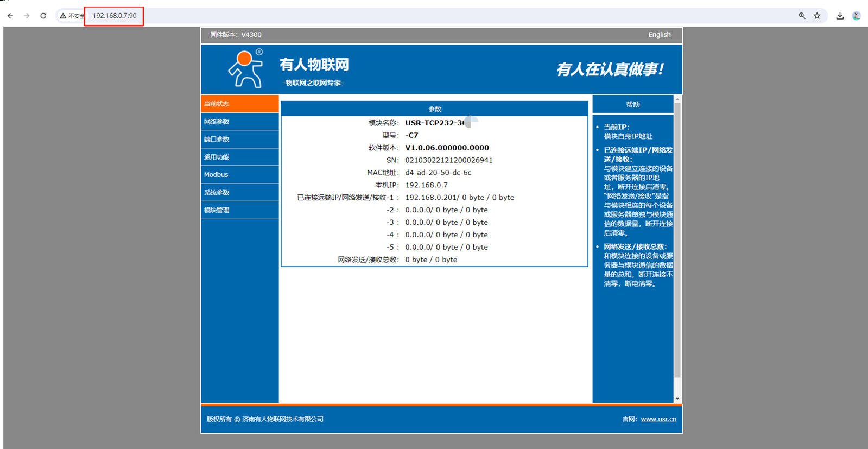Reload the page with the refresh icon
The image size is (868, 449).
[x=43, y=16]
